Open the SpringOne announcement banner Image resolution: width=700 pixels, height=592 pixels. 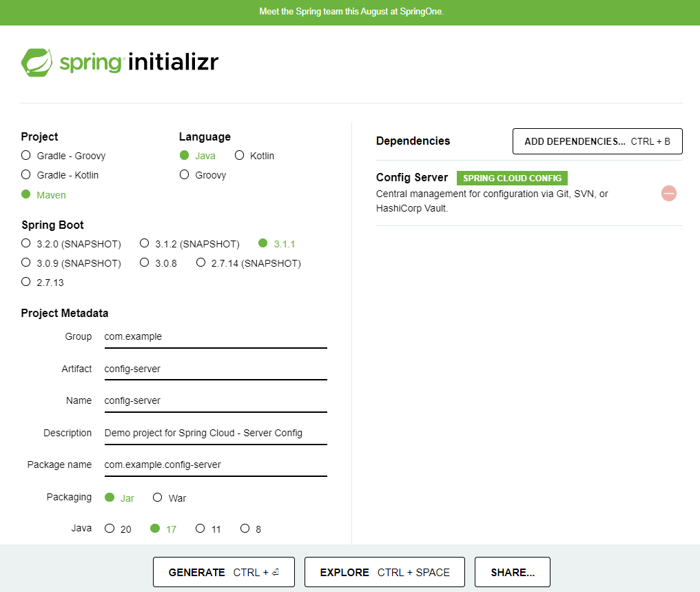[x=351, y=12]
